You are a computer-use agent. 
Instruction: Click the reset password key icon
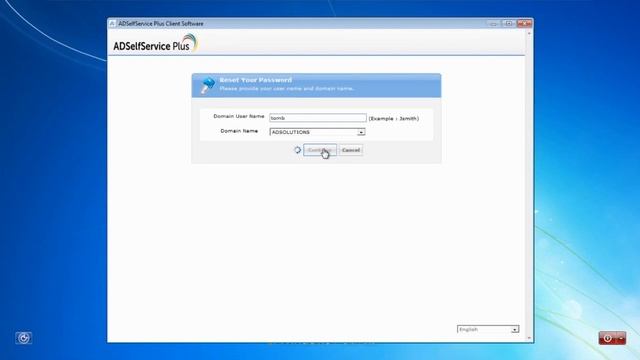pyautogui.click(x=208, y=85)
